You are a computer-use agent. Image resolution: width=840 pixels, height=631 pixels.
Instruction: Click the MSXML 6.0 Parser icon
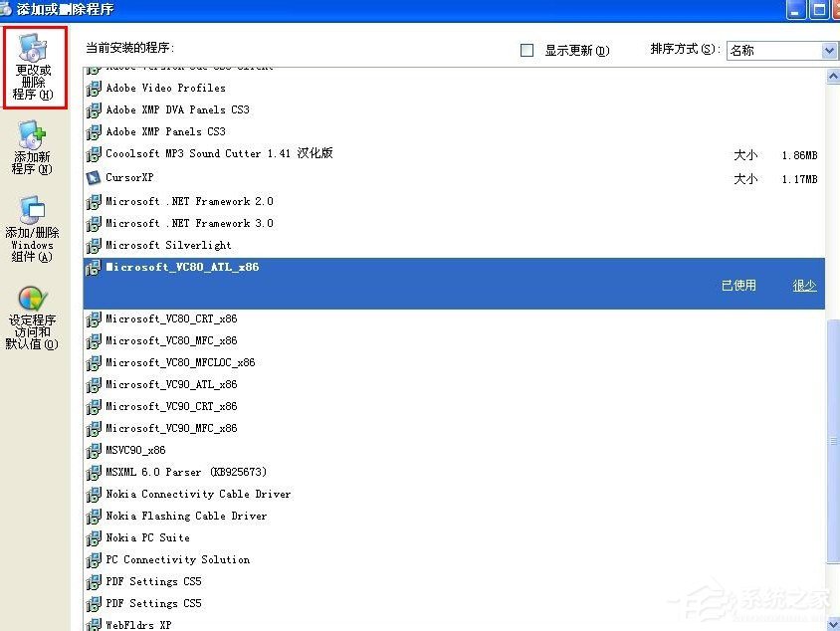click(94, 472)
